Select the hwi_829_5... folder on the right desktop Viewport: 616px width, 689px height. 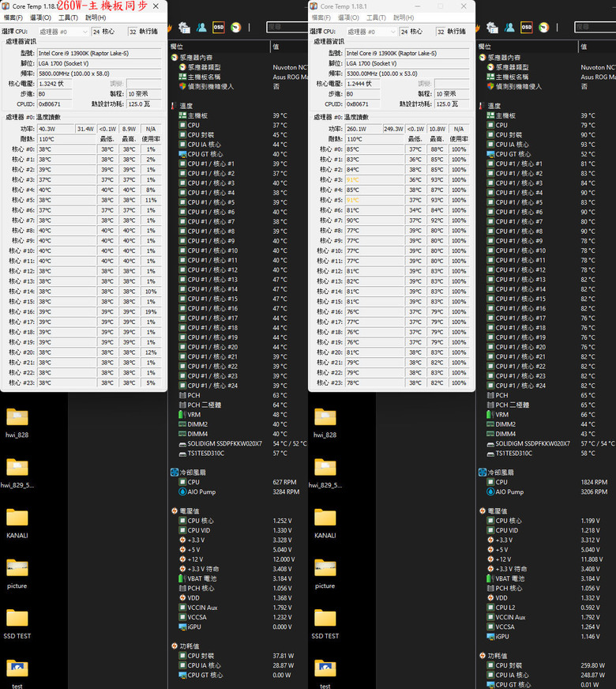click(325, 473)
